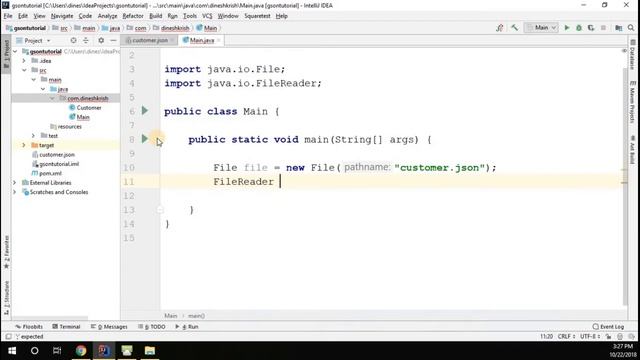Collapse method fold marker at line 13

(160, 210)
